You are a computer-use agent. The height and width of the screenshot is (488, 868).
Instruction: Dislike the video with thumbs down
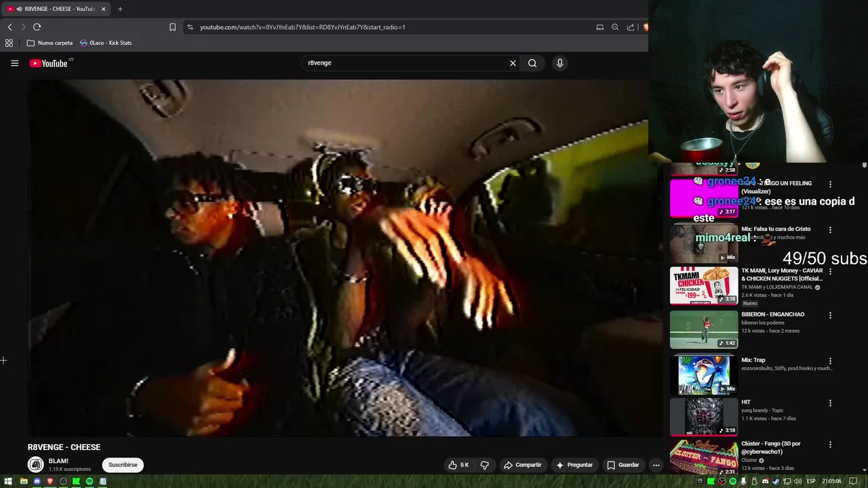[485, 465]
